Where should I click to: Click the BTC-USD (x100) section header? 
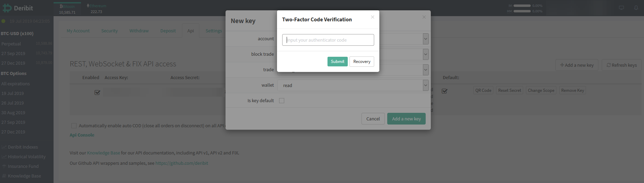[17, 33]
